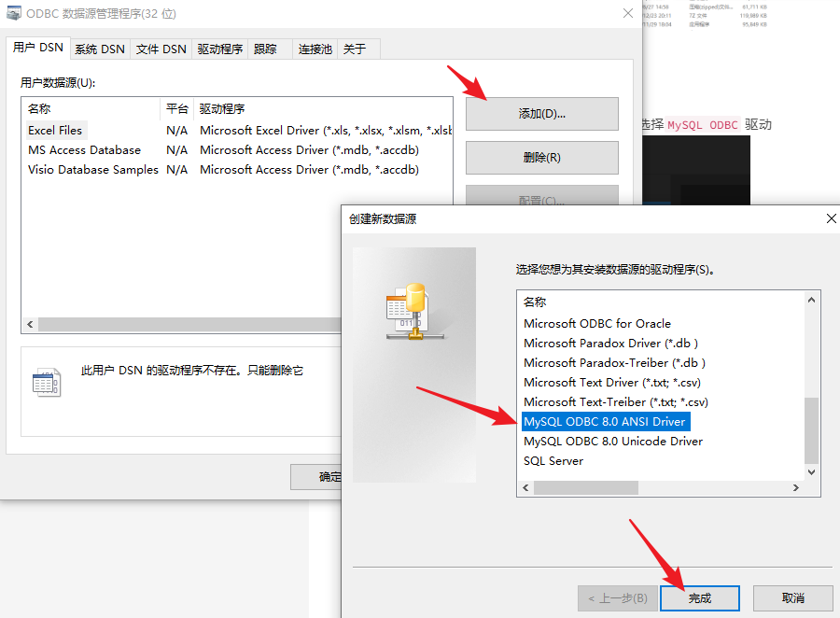Click driver list horizontal scrollbar thumb

point(586,487)
